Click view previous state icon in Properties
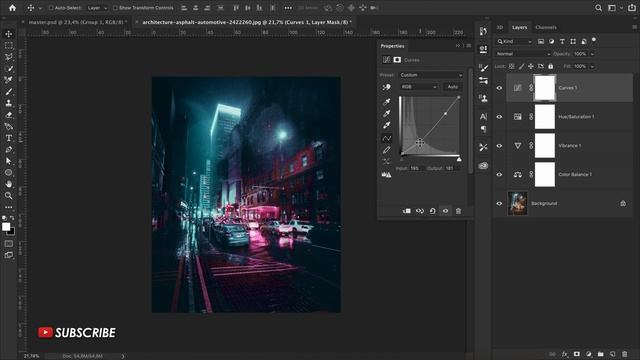Viewport: 640px width, 360px height. [x=420, y=211]
